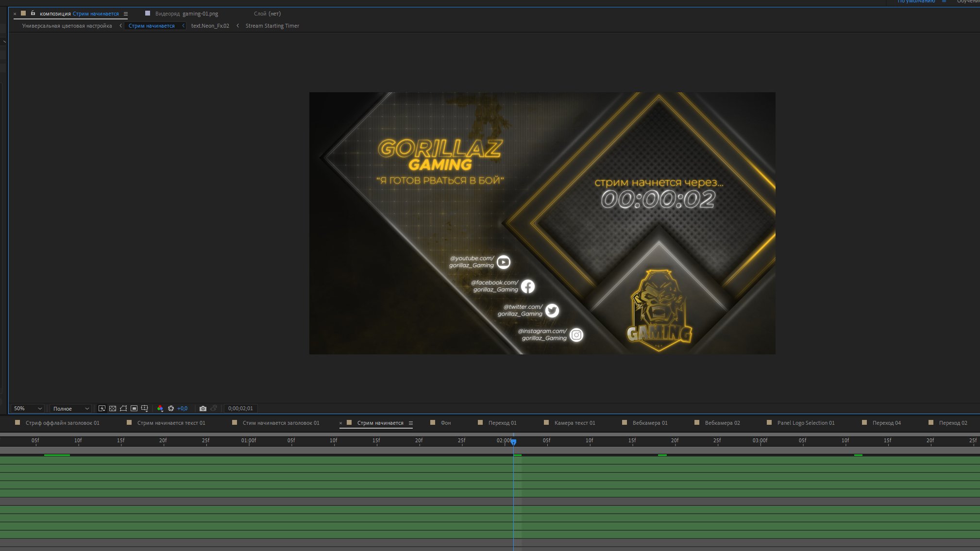The image size is (980, 551).
Task: Toggle the transparency grid
Action: click(x=113, y=409)
